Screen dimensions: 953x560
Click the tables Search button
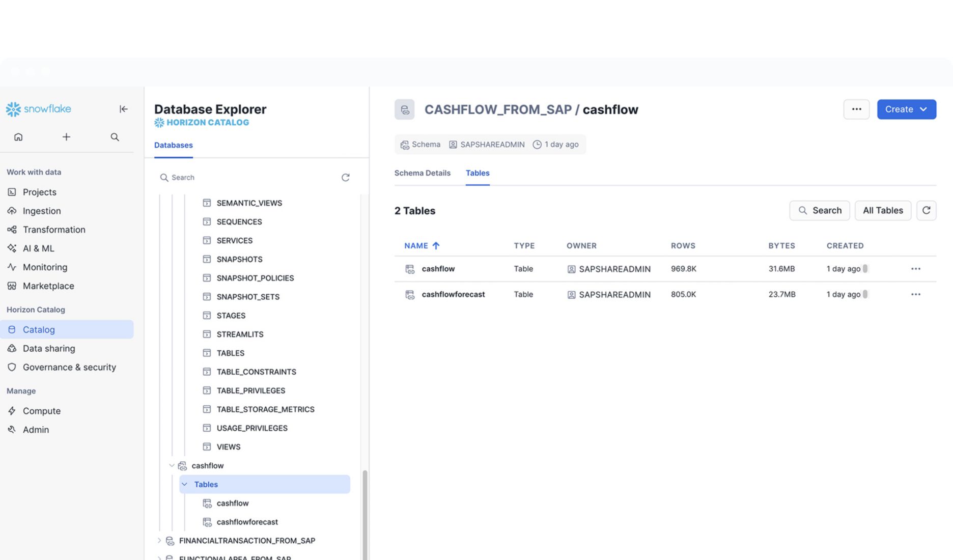[x=819, y=210]
